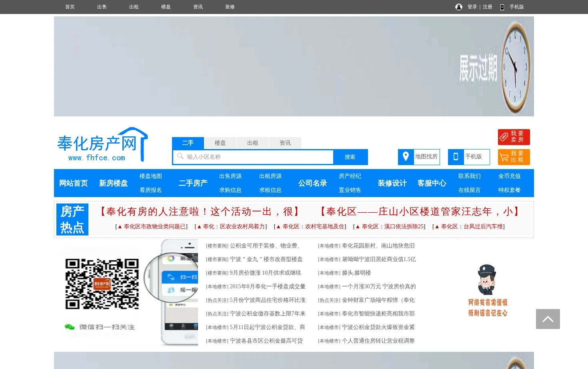Open 出售 in the top bar
The width and height of the screenshot is (588, 369).
(102, 7)
